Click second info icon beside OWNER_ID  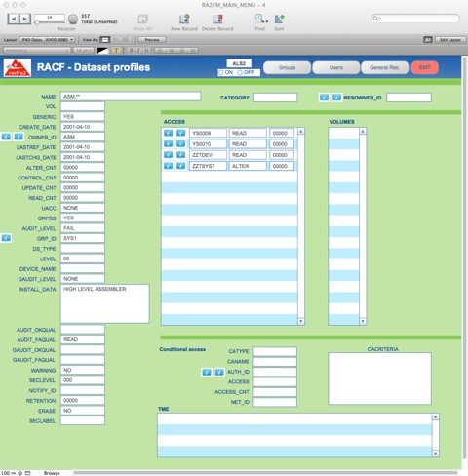point(19,137)
